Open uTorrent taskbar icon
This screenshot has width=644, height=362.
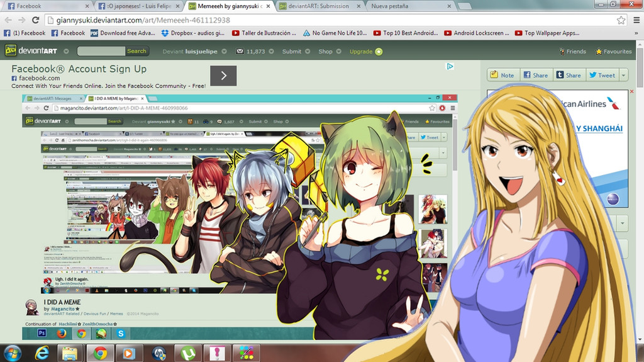[x=188, y=353]
